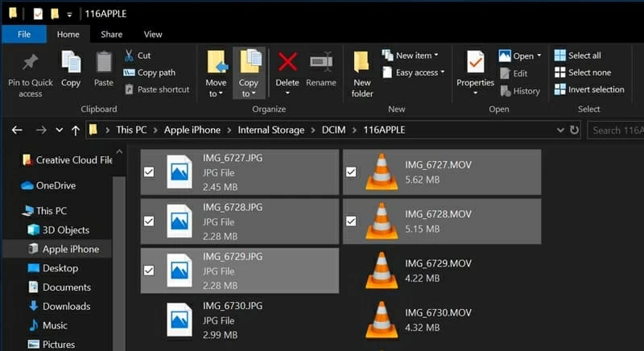Click the refresh icon beside address bar
This screenshot has width=644, height=351.
coord(574,130)
